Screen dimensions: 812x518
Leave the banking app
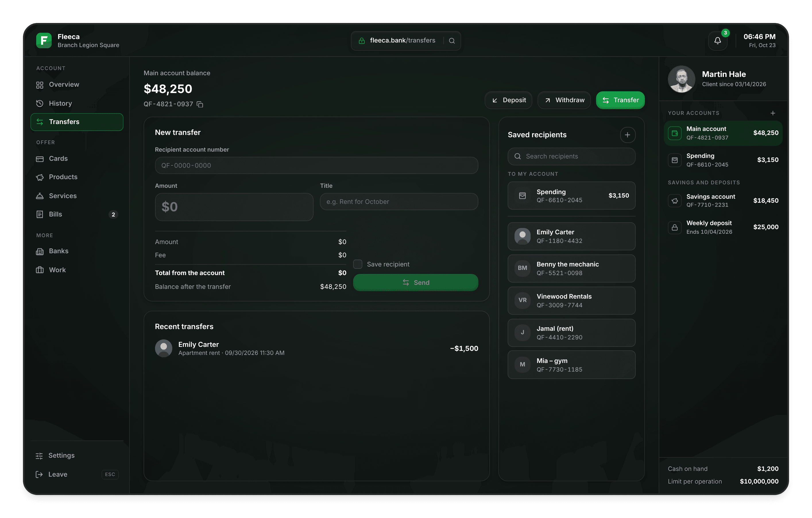77,474
